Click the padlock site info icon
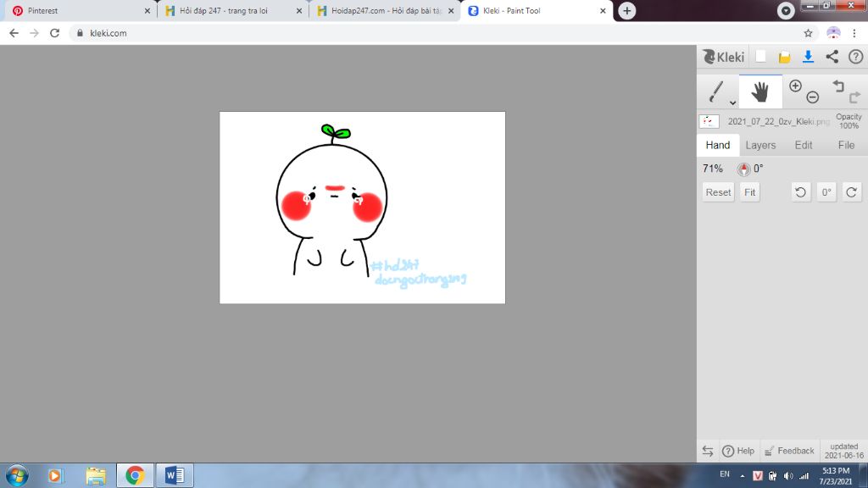868x488 pixels. click(80, 33)
